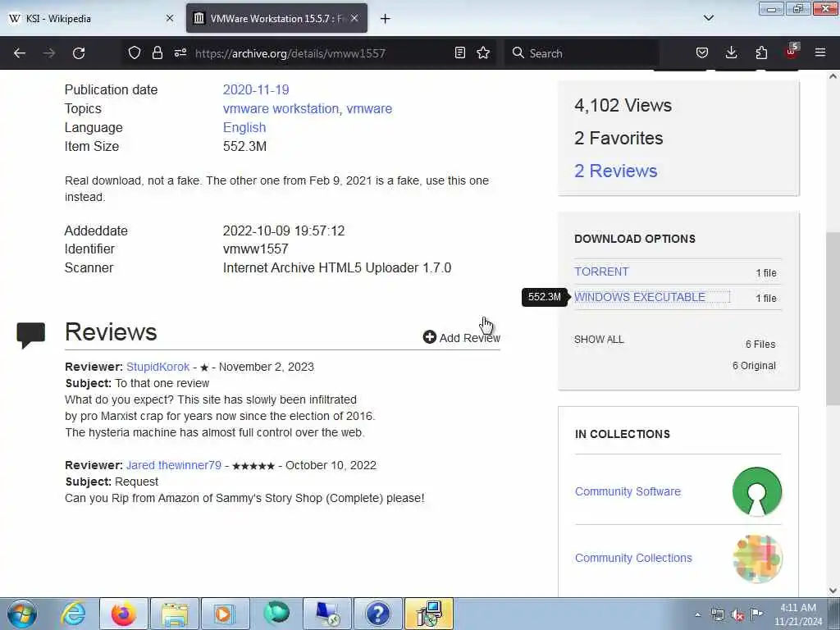The width and height of the screenshot is (840, 630).
Task: Toggle reader view icon
Action: (x=459, y=52)
